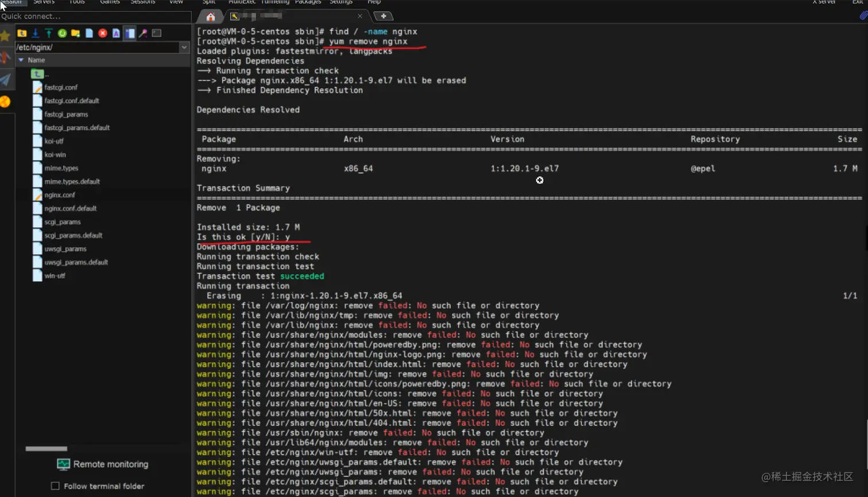
Task: Click the X server button
Action: [824, 2]
